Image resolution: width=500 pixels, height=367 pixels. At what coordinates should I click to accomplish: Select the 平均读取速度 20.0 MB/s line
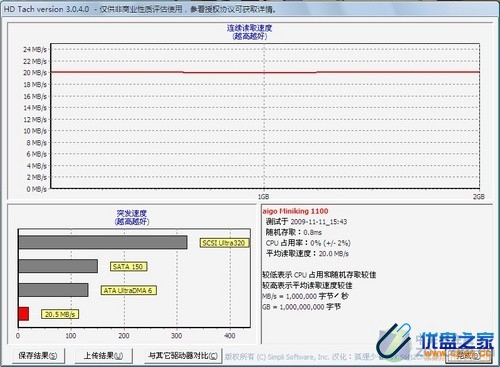click(x=307, y=254)
